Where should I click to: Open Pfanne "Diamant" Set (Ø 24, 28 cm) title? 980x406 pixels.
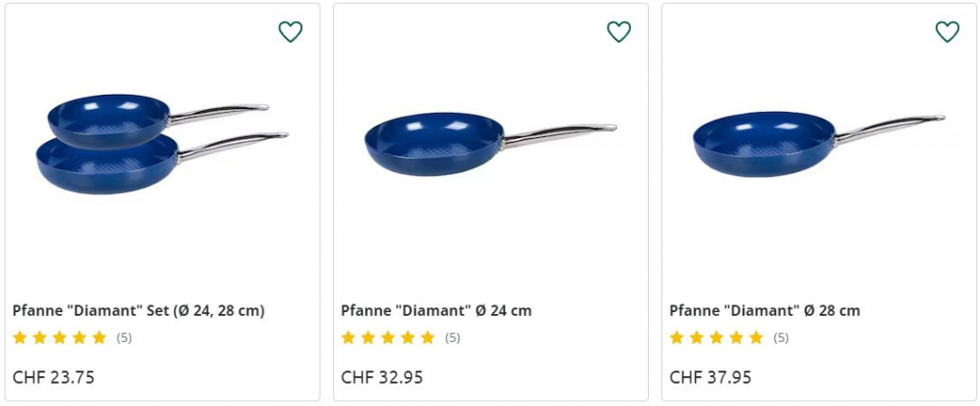139,310
